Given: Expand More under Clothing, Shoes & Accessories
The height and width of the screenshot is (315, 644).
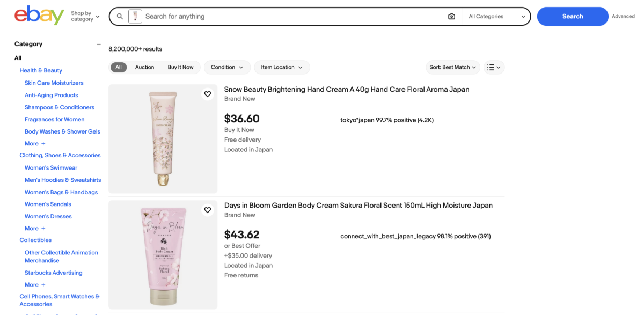Looking at the screenshot, I should (35, 229).
